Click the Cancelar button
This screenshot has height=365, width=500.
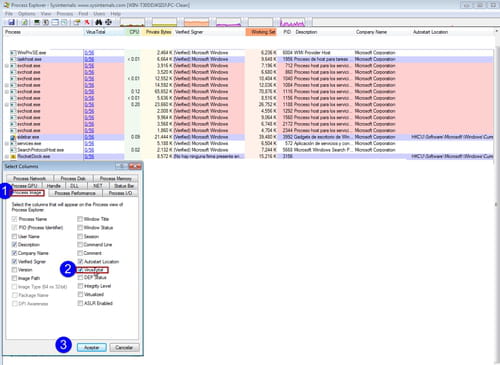coord(124,347)
